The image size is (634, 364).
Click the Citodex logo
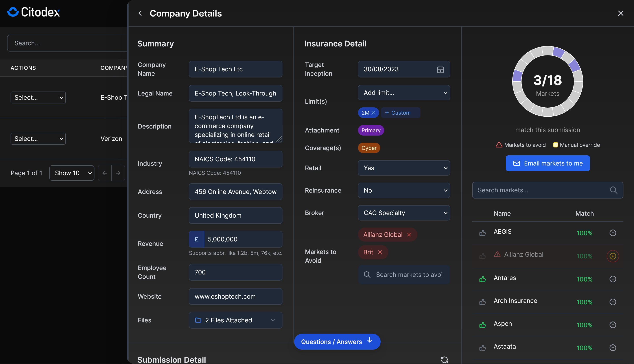(x=33, y=12)
